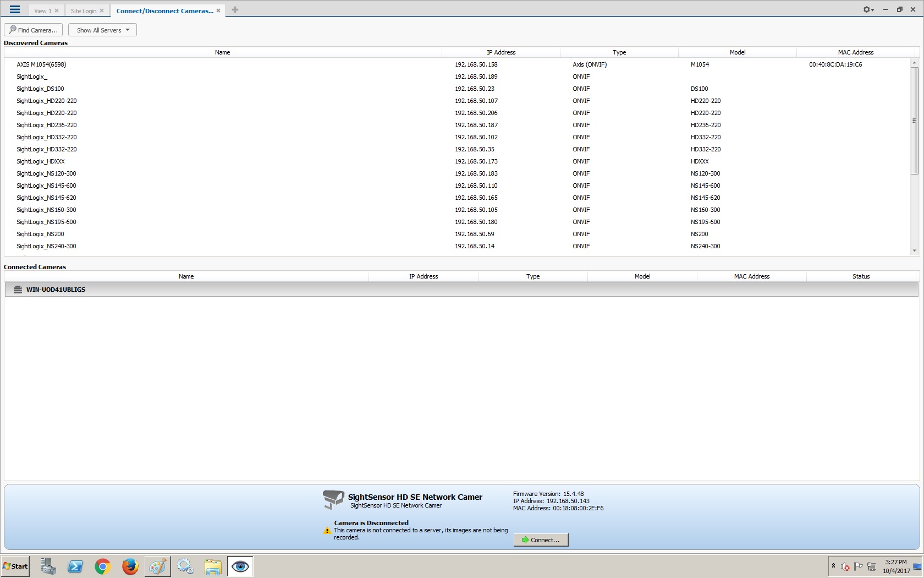Open File Explorer from the taskbar
924x578 pixels.
pyautogui.click(x=213, y=566)
